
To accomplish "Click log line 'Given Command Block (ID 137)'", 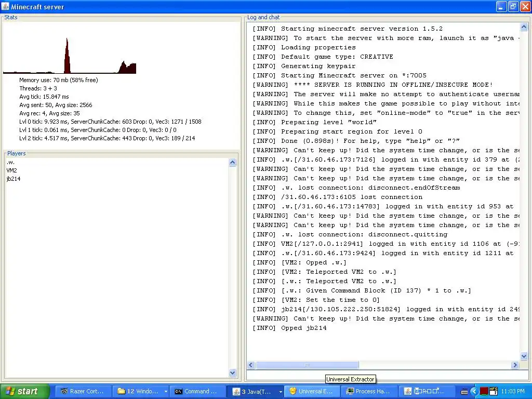I will [x=362, y=290].
